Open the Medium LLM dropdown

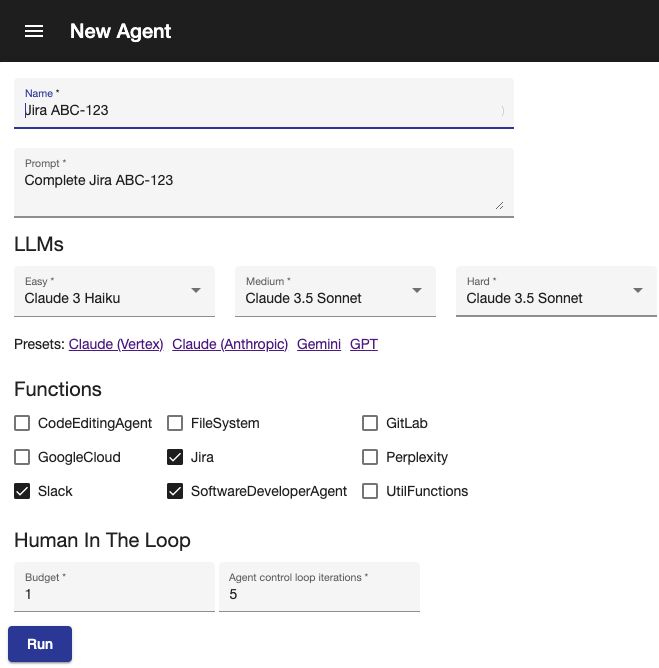[x=335, y=291]
